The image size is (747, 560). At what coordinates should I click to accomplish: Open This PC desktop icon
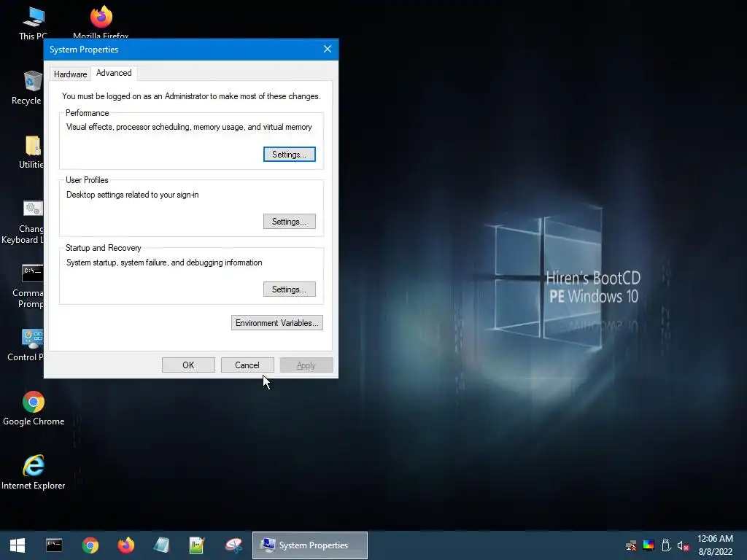tap(33, 23)
